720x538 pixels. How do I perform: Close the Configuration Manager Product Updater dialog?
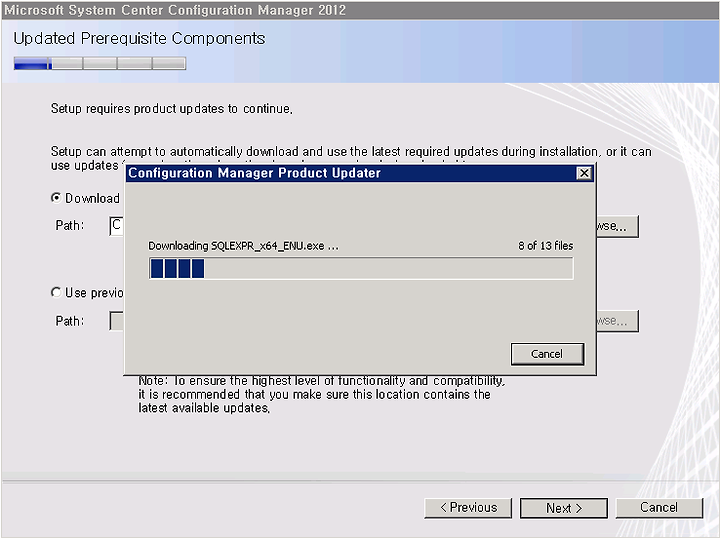click(x=584, y=173)
